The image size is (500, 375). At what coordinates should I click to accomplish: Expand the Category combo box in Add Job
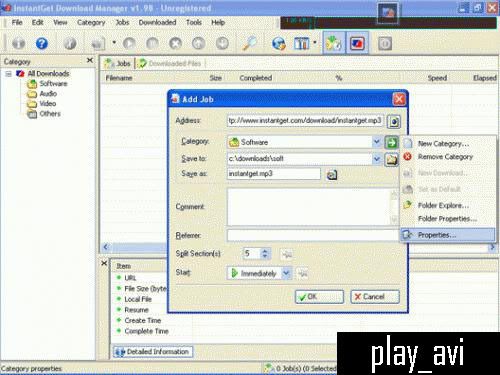376,142
